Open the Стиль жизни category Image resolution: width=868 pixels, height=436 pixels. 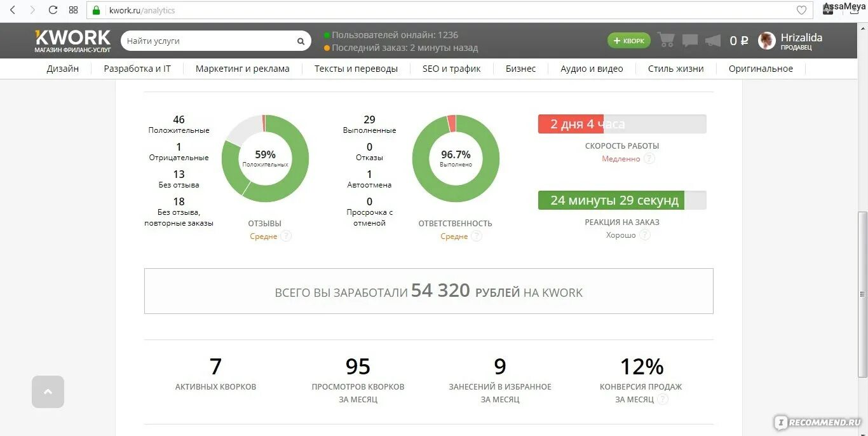click(x=676, y=69)
